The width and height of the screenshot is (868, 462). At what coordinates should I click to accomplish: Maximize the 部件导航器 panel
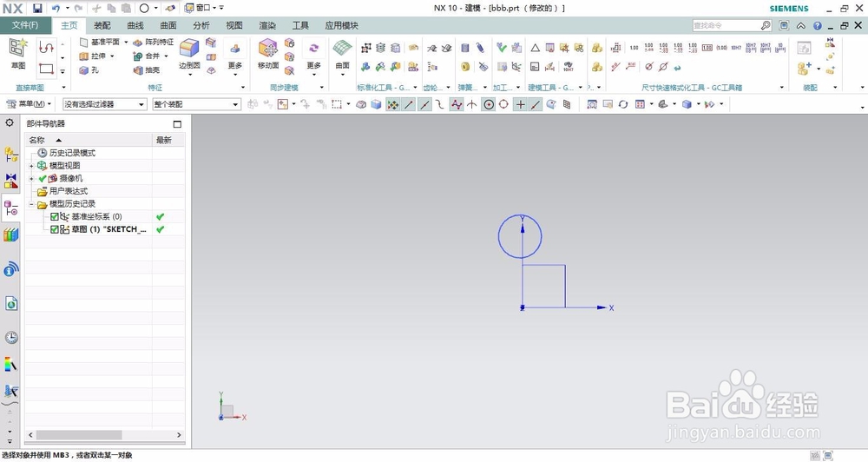pos(177,124)
